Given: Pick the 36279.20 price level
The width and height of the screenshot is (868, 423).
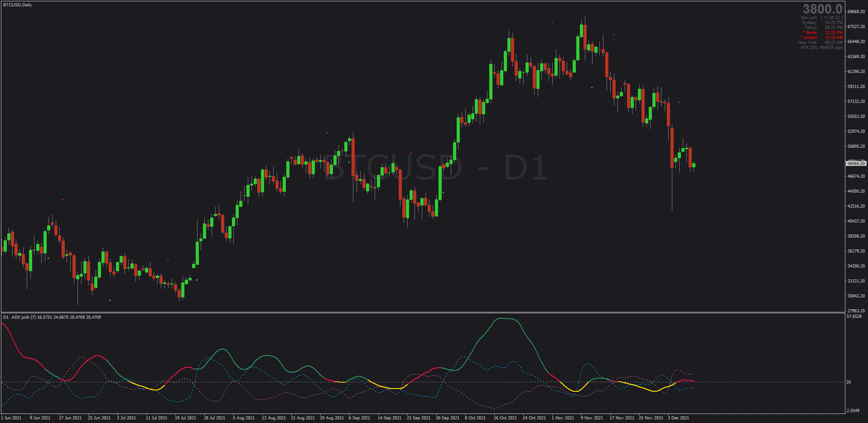Looking at the screenshot, I should pyautogui.click(x=856, y=251).
